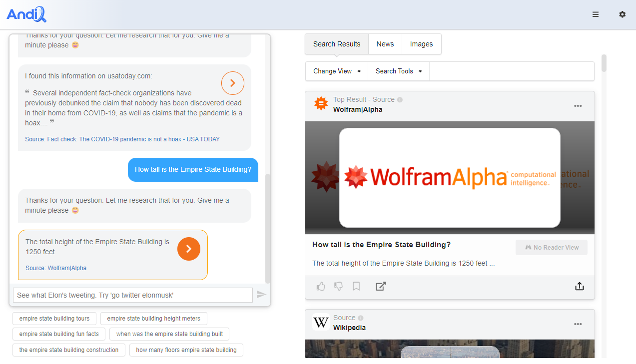Thumbs up the Wolfram|Alpha result
Image resolution: width=636 pixels, height=364 pixels.
(321, 286)
